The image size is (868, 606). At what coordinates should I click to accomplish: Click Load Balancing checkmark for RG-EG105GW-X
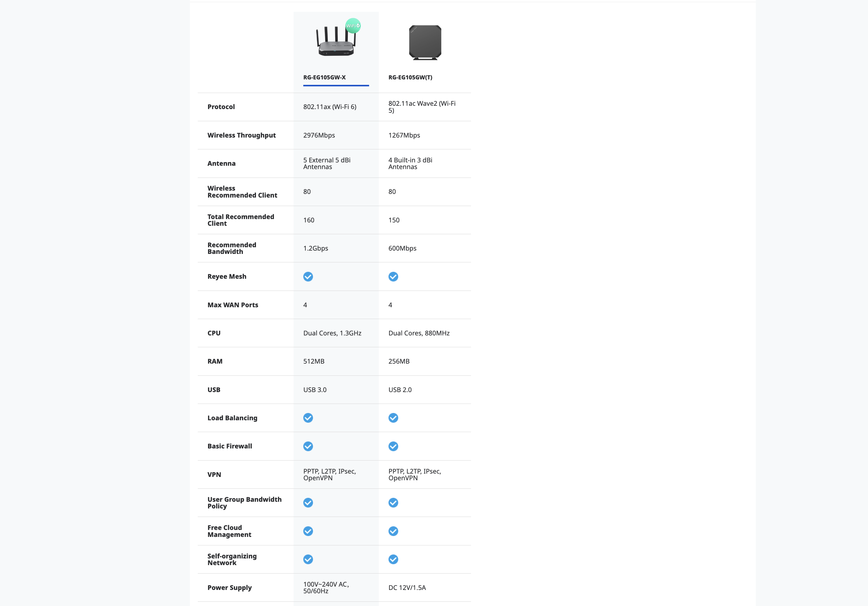(308, 418)
